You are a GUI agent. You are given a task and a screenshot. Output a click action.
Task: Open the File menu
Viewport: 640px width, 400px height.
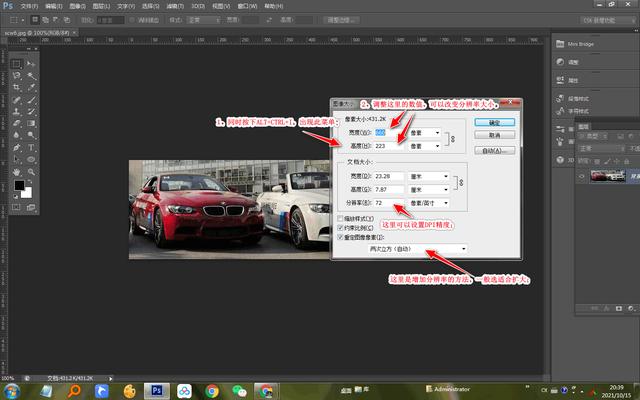pyautogui.click(x=29, y=6)
